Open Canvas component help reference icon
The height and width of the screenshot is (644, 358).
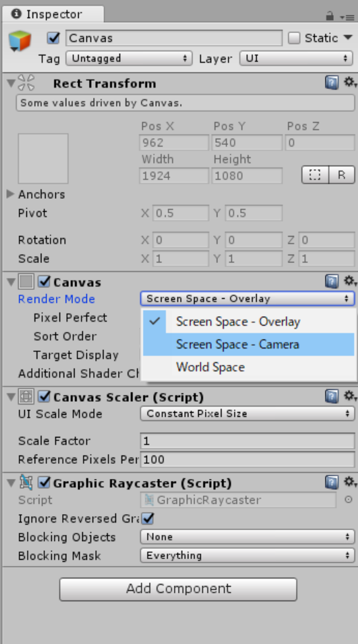tap(332, 282)
